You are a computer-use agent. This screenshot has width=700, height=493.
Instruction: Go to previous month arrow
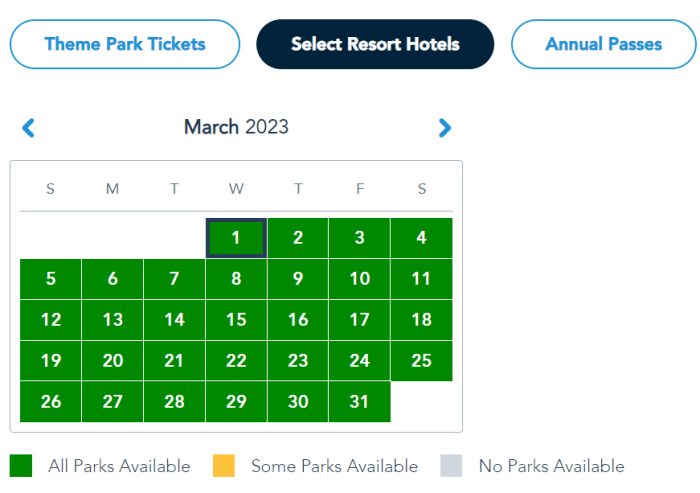pyautogui.click(x=28, y=128)
